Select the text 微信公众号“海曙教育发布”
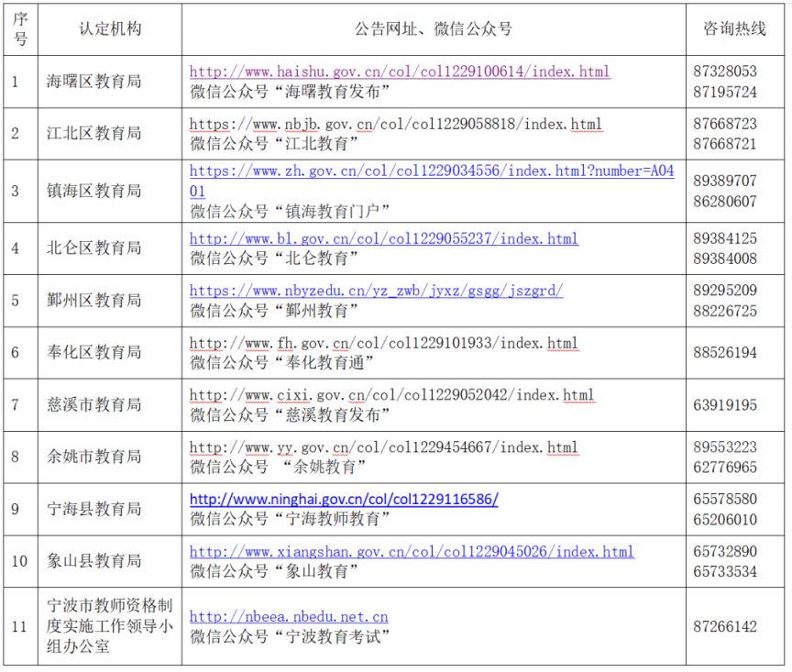This screenshot has width=792, height=672. 290,92
